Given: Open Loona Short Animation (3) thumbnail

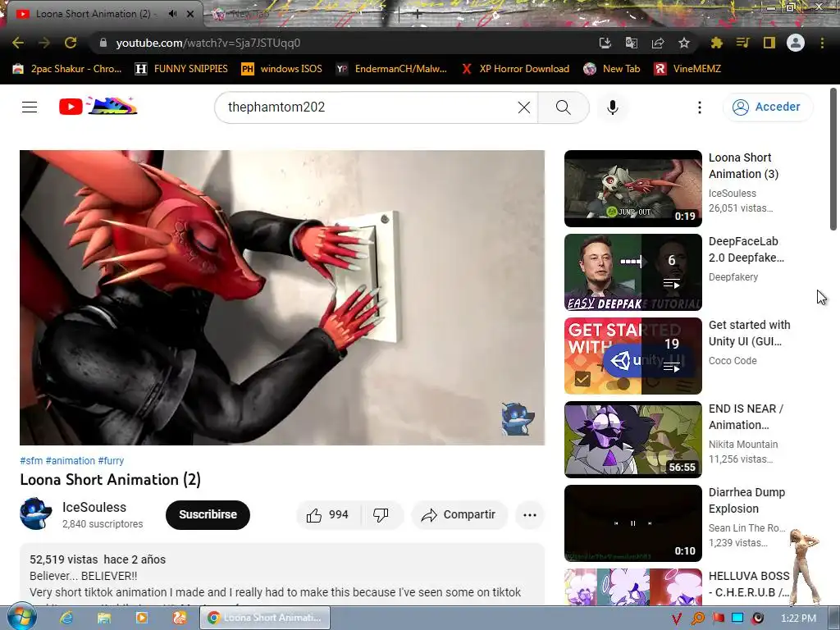Looking at the screenshot, I should tap(632, 189).
